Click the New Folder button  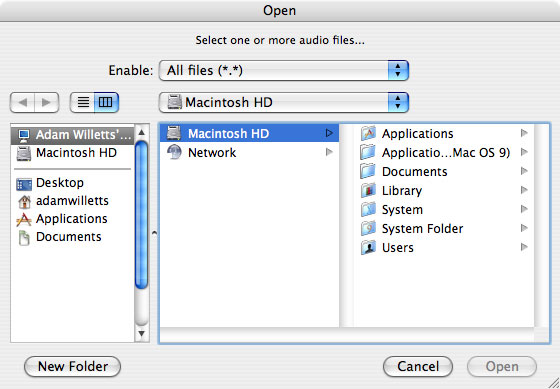click(72, 366)
